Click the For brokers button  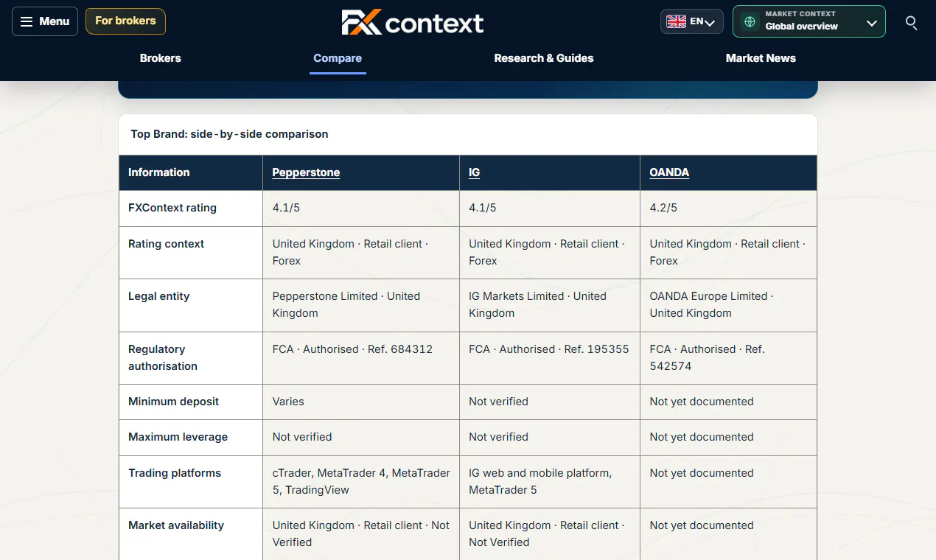pos(125,21)
